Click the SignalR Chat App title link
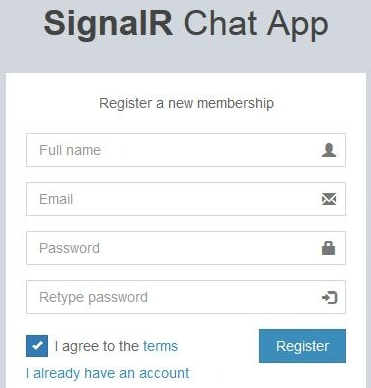 [186, 24]
